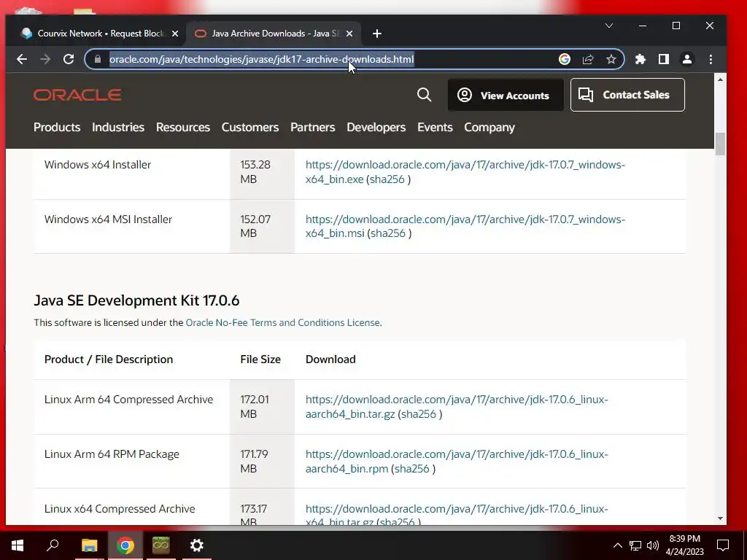Share this page icon
This screenshot has height=560, width=747.
pyautogui.click(x=588, y=59)
